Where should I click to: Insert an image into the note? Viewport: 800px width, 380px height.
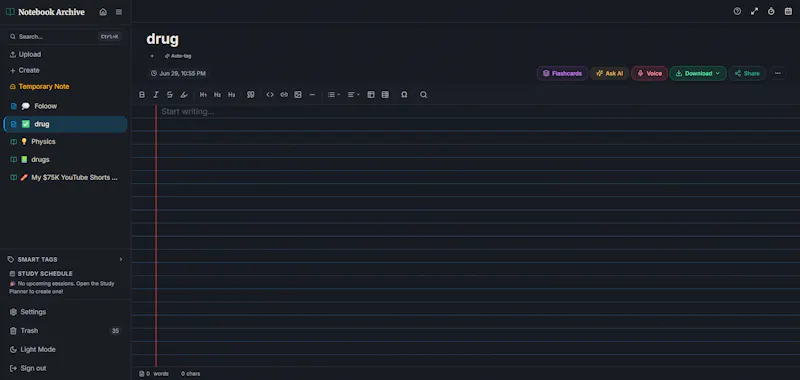(x=298, y=95)
